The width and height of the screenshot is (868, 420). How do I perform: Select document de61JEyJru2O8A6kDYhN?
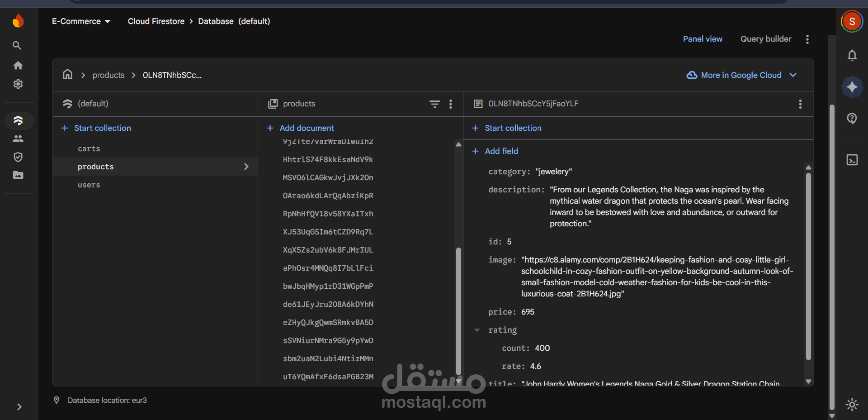pos(328,304)
